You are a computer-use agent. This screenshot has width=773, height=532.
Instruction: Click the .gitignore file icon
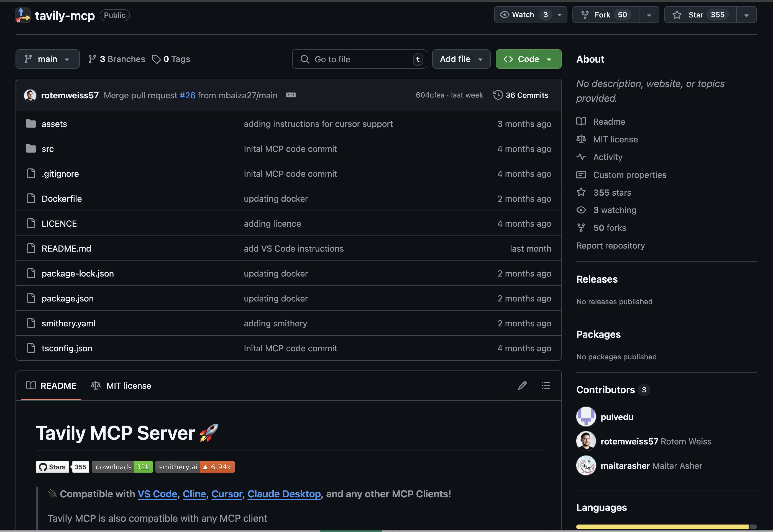(x=31, y=174)
